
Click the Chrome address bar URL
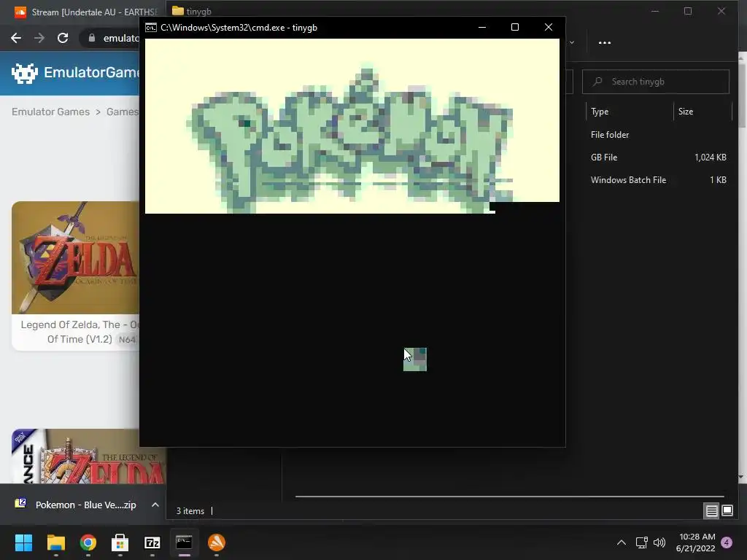122,38
